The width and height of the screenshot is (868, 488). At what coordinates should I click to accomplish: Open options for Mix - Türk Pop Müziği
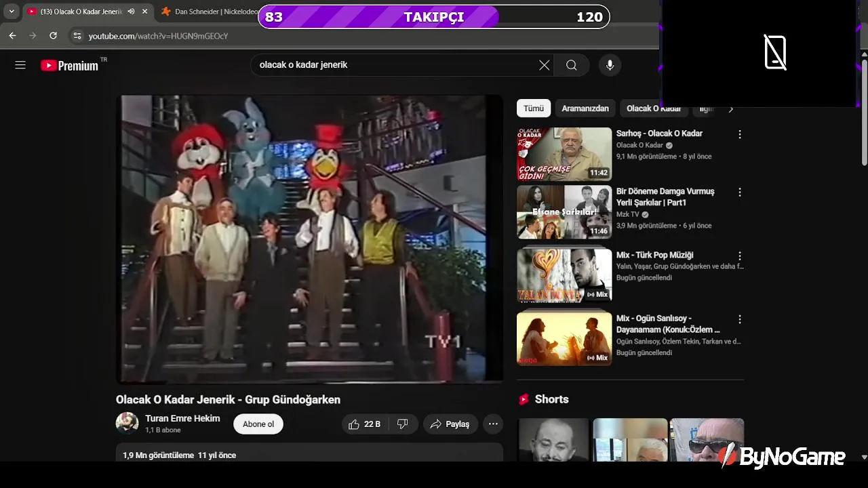coord(740,256)
